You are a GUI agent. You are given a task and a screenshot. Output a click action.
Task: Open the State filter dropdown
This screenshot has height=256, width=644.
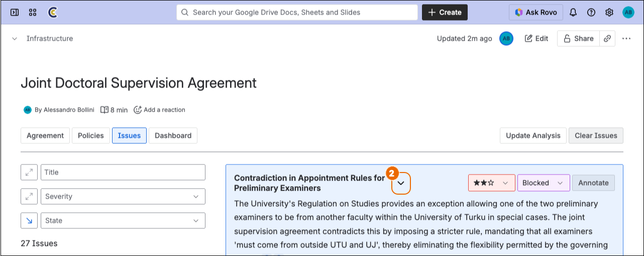pos(123,221)
